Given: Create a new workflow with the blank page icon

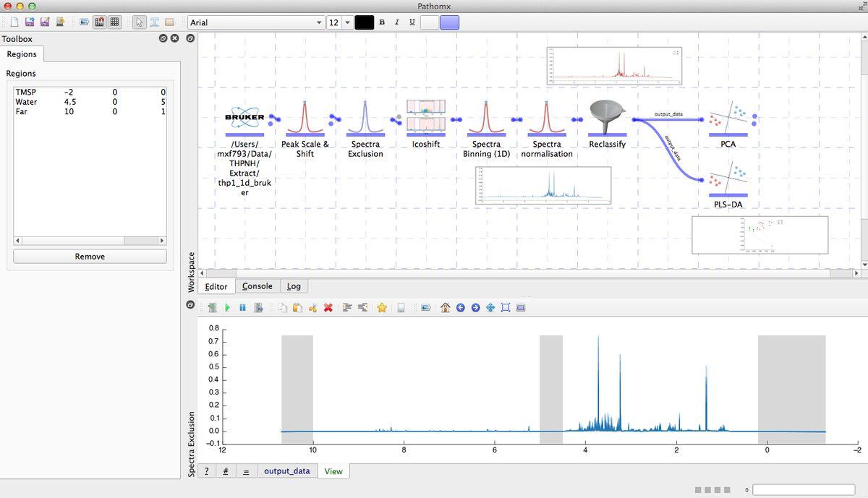Looking at the screenshot, I should 14,22.
